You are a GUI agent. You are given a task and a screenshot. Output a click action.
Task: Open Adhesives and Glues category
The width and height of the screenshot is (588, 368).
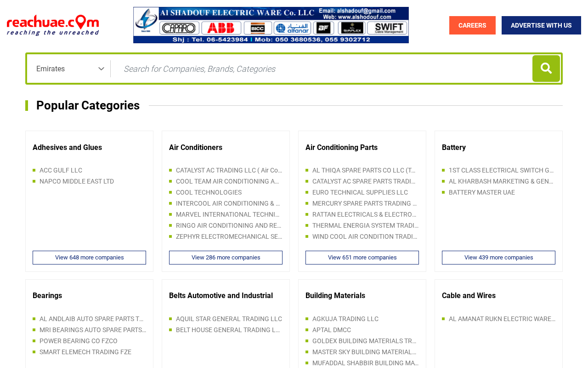tap(67, 148)
